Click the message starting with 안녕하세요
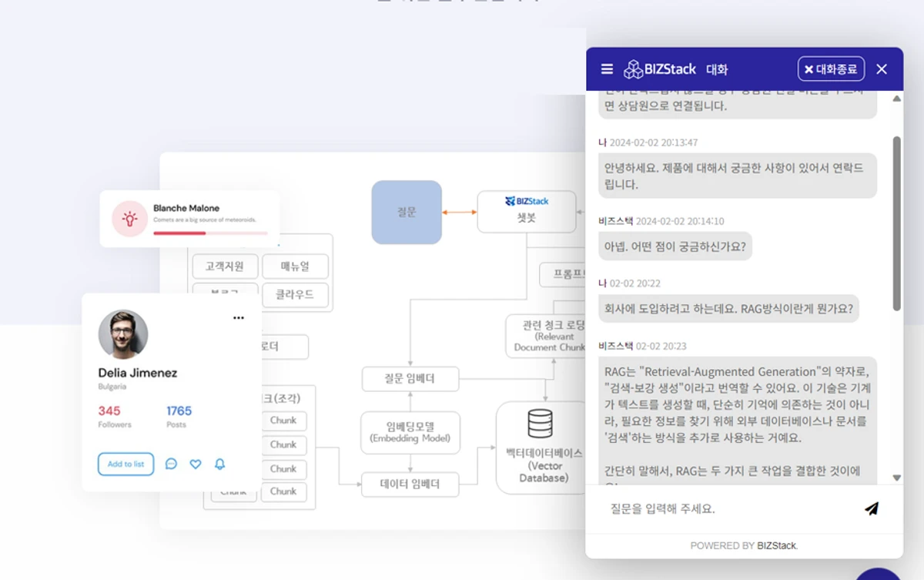 point(738,176)
